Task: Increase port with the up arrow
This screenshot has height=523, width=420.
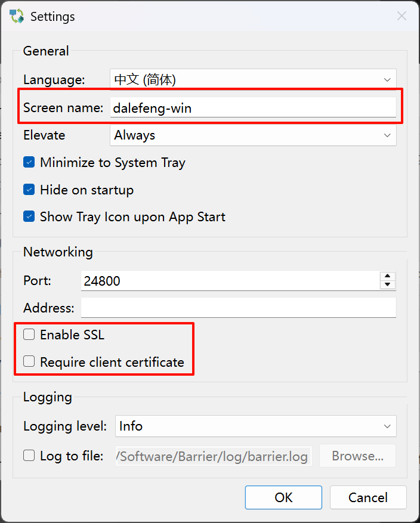Action: pyautogui.click(x=388, y=276)
